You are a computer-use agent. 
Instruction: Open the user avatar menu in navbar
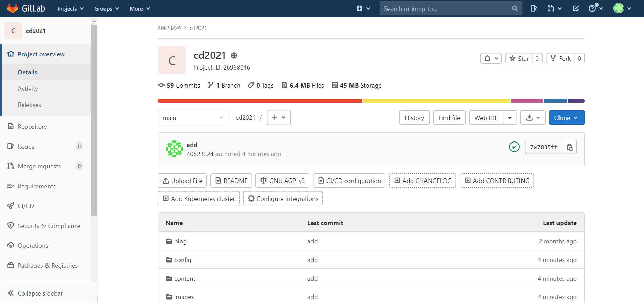[x=622, y=8]
